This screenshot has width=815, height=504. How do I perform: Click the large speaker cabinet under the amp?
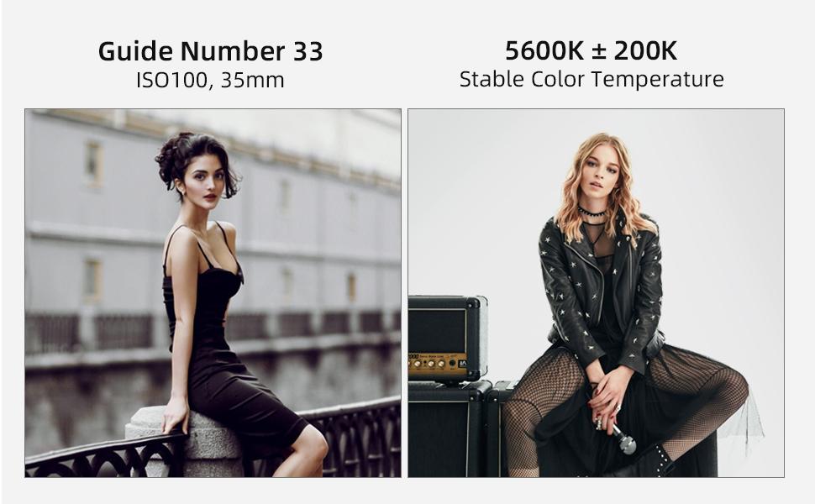pyautogui.click(x=450, y=429)
